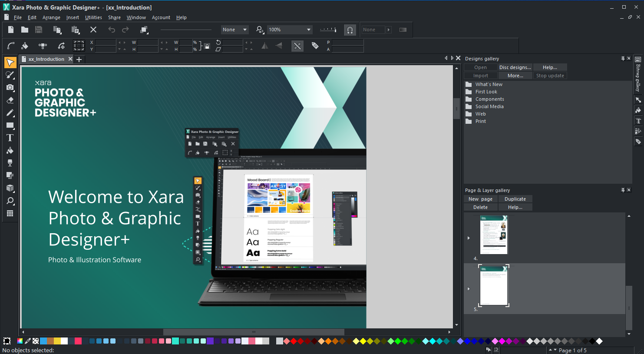Pin the Page & Layer gallery
Screen dimensions: 644x354
pyautogui.click(x=623, y=190)
